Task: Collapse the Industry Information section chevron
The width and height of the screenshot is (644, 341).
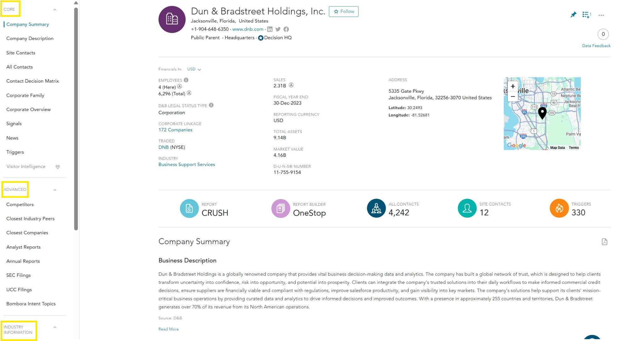Action: tap(55, 327)
